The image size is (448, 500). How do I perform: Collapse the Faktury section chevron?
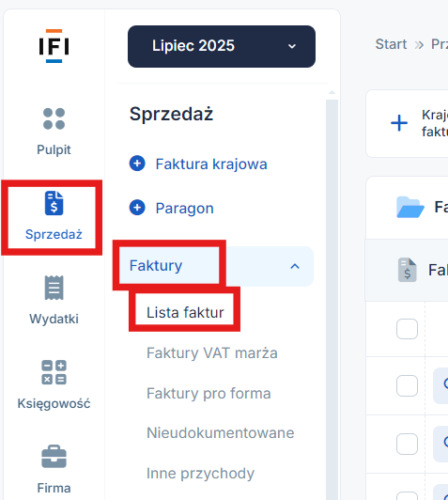(x=295, y=266)
